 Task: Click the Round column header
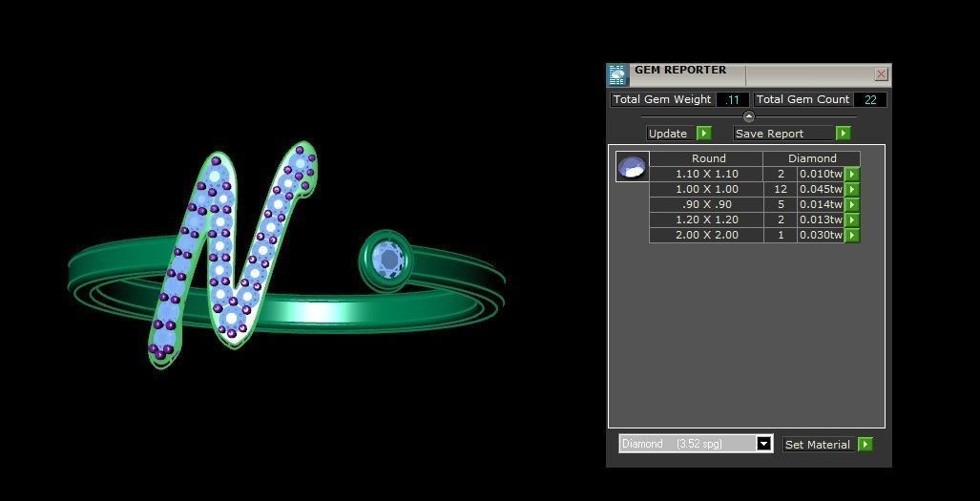coord(706,158)
